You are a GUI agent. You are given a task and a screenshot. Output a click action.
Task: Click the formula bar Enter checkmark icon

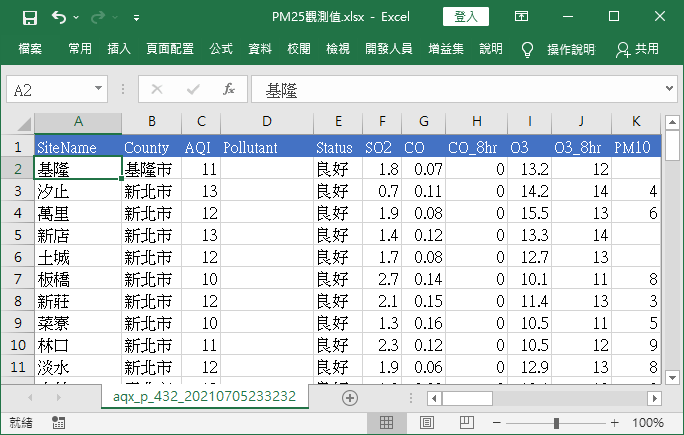pos(193,89)
